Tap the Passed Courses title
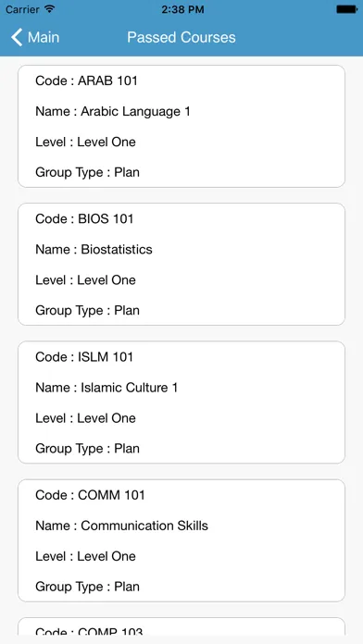This screenshot has height=644, width=363. [181, 37]
